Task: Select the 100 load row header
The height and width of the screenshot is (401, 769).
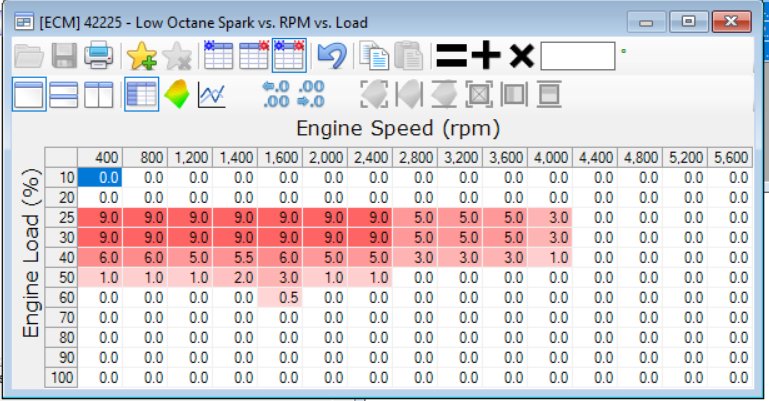Action: click(x=61, y=377)
